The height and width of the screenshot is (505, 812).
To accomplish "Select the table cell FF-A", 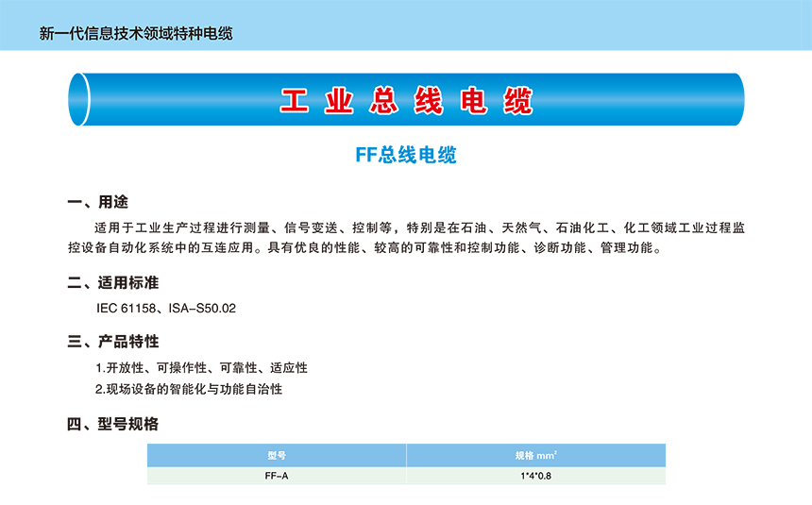I will pyautogui.click(x=276, y=476).
